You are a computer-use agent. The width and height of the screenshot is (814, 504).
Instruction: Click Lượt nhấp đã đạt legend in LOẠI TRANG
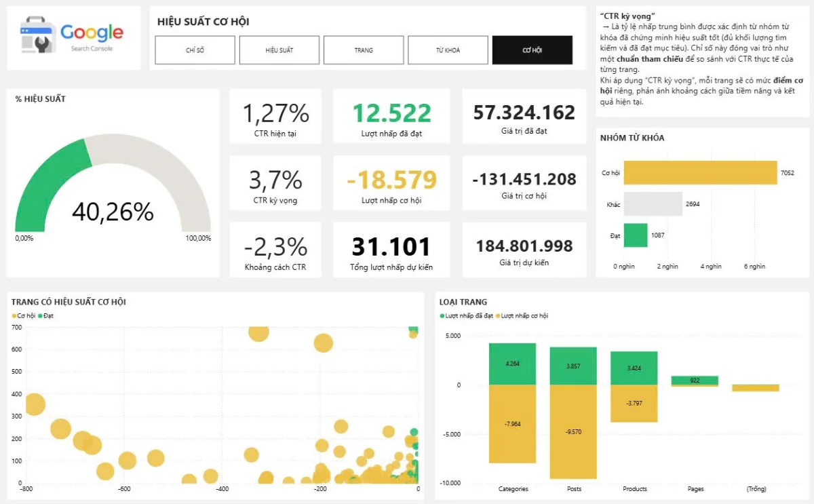coord(466,316)
